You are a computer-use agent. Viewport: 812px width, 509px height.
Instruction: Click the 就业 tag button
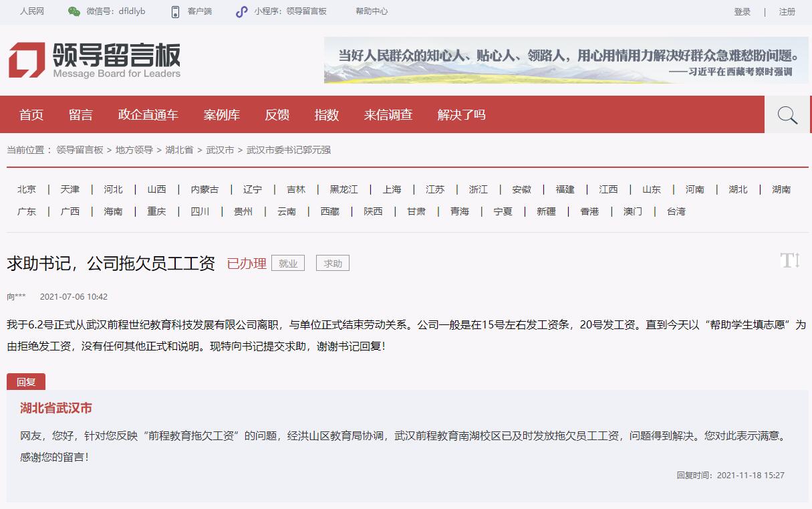click(288, 264)
